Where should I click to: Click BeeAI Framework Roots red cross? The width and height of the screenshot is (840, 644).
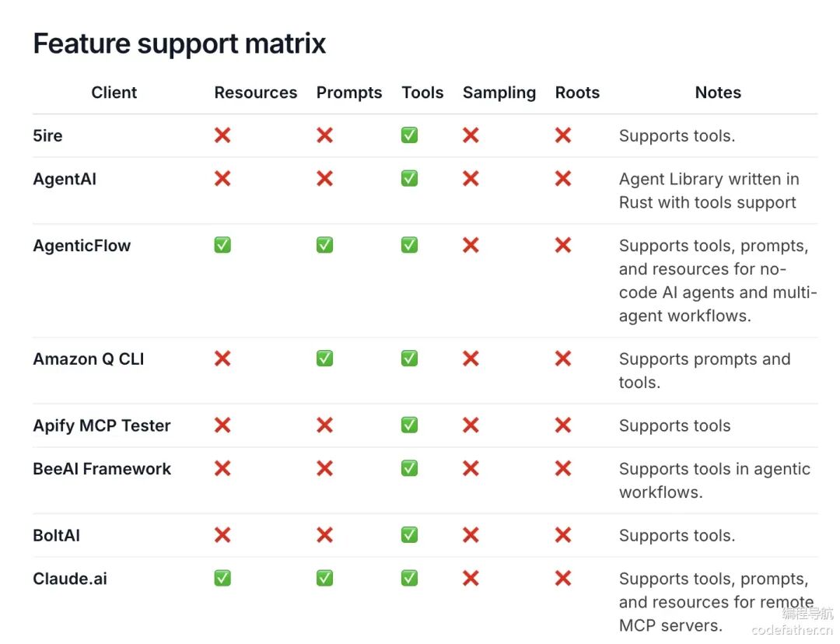[x=563, y=468]
